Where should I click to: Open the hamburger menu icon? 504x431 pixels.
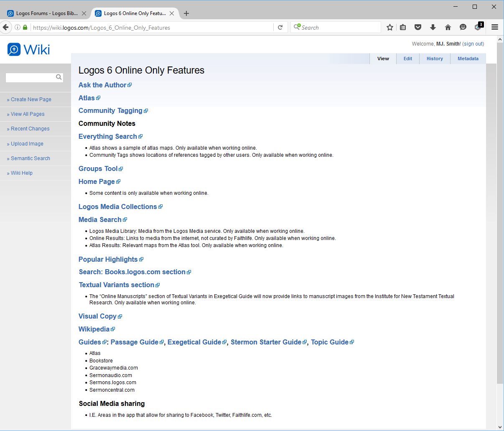tap(495, 27)
